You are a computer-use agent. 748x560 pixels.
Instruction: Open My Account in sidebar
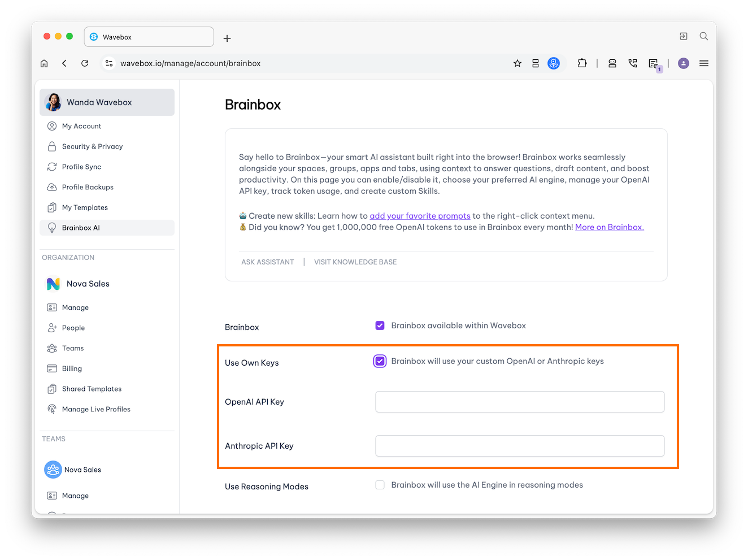[x=107, y=126]
